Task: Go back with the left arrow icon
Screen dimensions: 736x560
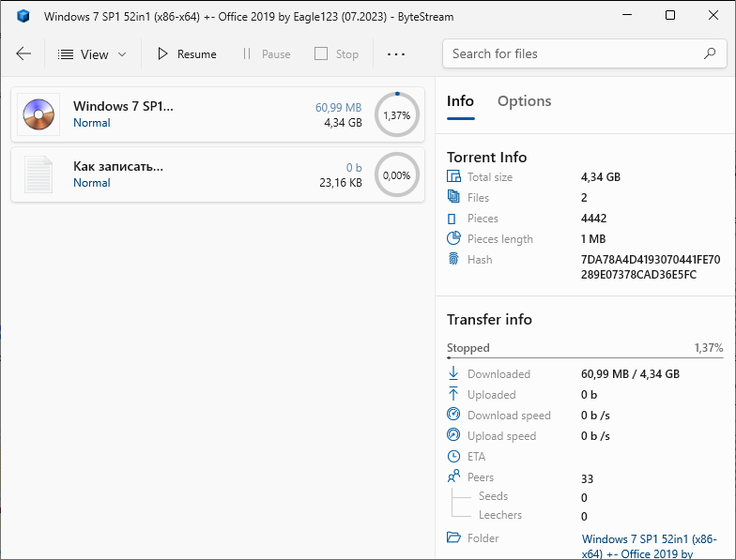Action: [x=23, y=54]
